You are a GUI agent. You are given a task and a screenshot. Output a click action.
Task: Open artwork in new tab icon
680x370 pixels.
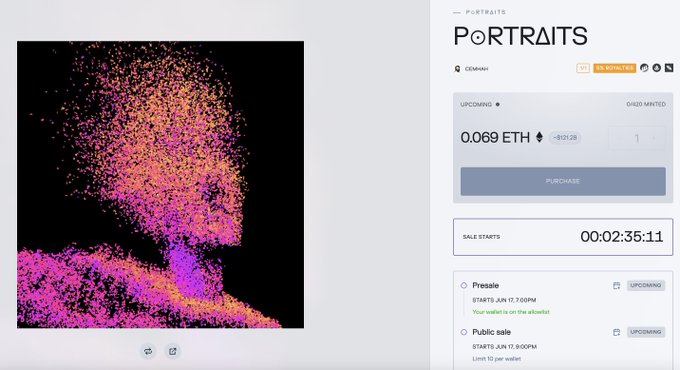173,351
